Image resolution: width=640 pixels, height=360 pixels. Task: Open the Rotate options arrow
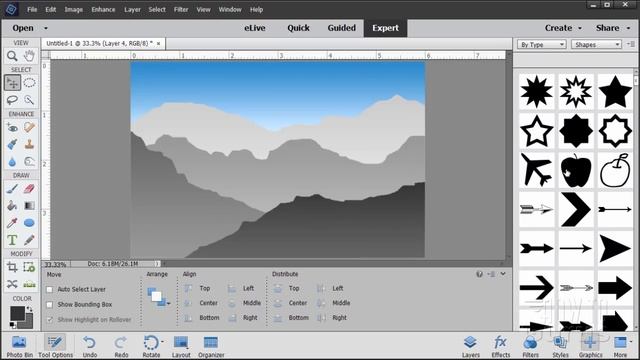click(x=162, y=342)
